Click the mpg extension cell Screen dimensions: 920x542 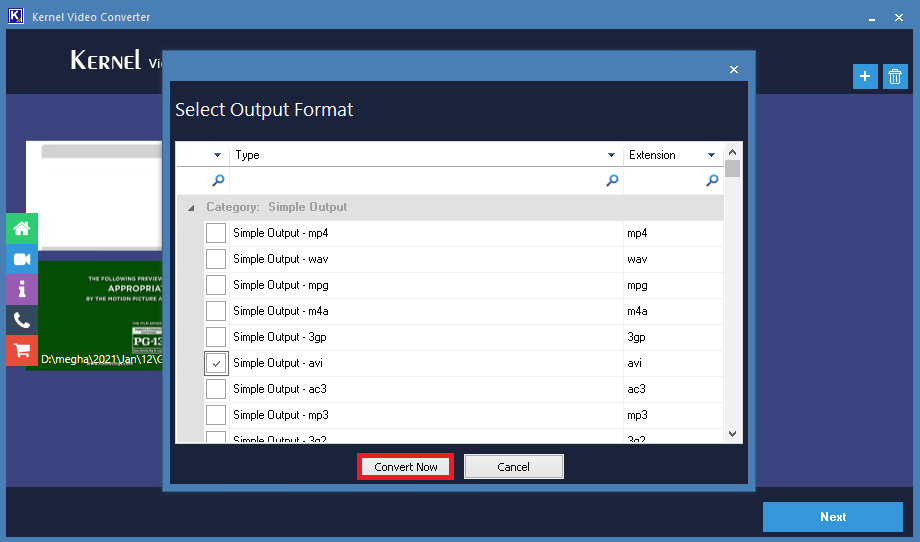(x=673, y=285)
